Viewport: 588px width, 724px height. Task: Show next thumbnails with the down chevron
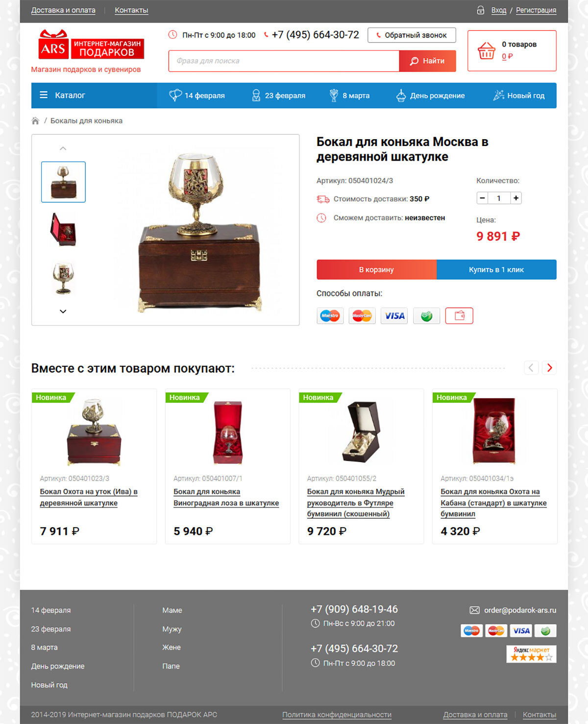point(63,311)
